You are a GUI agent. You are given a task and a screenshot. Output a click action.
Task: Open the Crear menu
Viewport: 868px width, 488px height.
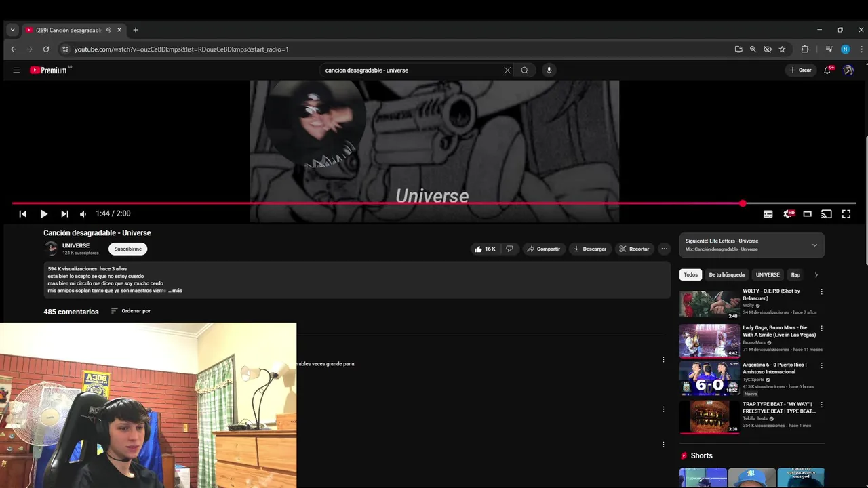800,70
